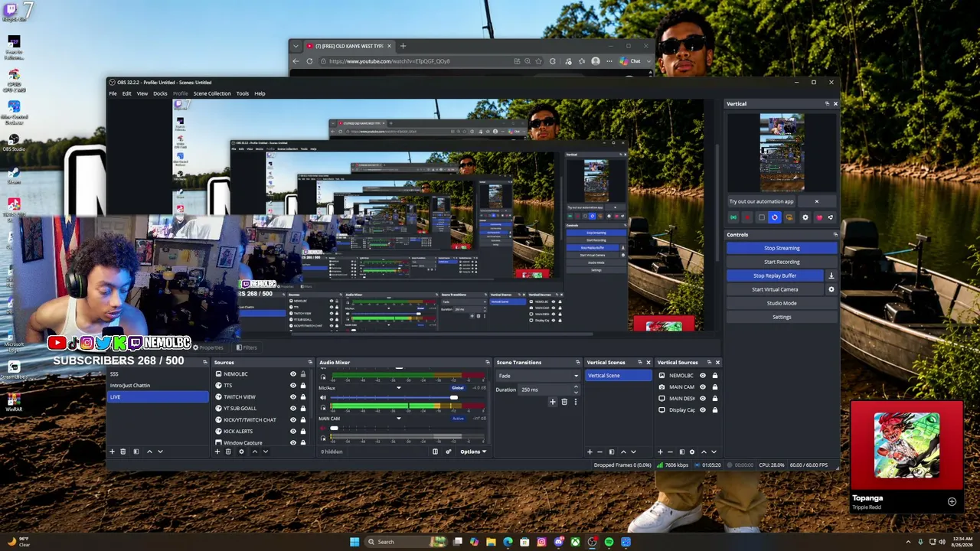Click the heart icon in Vertical dock

click(x=818, y=217)
